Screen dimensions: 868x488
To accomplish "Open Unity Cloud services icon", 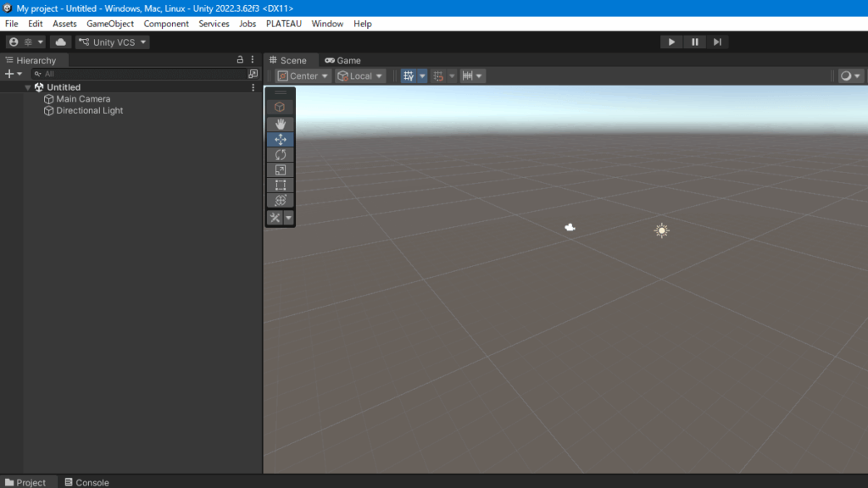I will pos(60,42).
